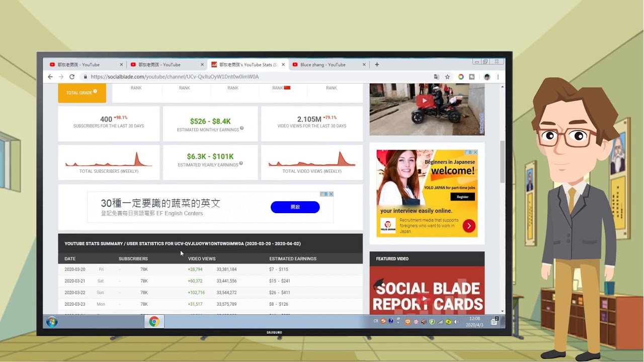The width and height of the screenshot is (644, 362).
Task: Play the motorcycle video thumbnail
Action: (425, 101)
